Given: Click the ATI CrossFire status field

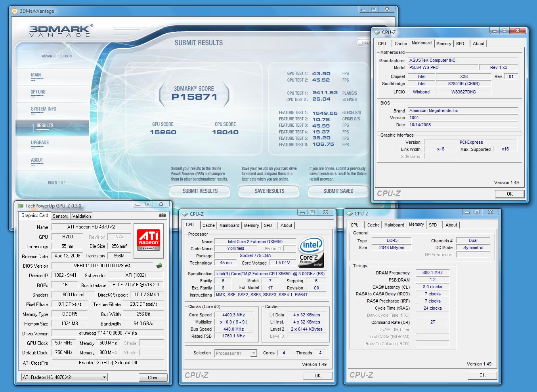Looking at the screenshot, I should pos(108,363).
